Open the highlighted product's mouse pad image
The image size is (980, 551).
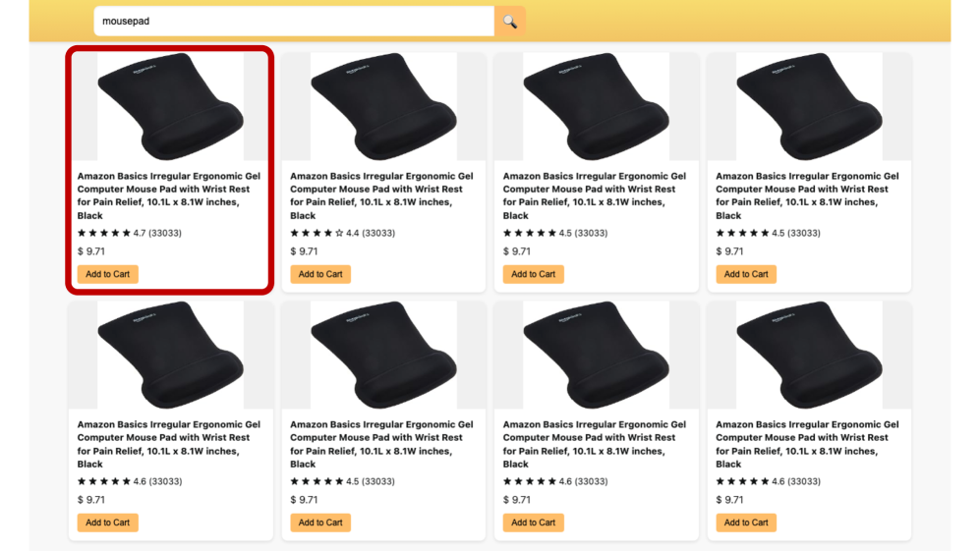[170, 106]
